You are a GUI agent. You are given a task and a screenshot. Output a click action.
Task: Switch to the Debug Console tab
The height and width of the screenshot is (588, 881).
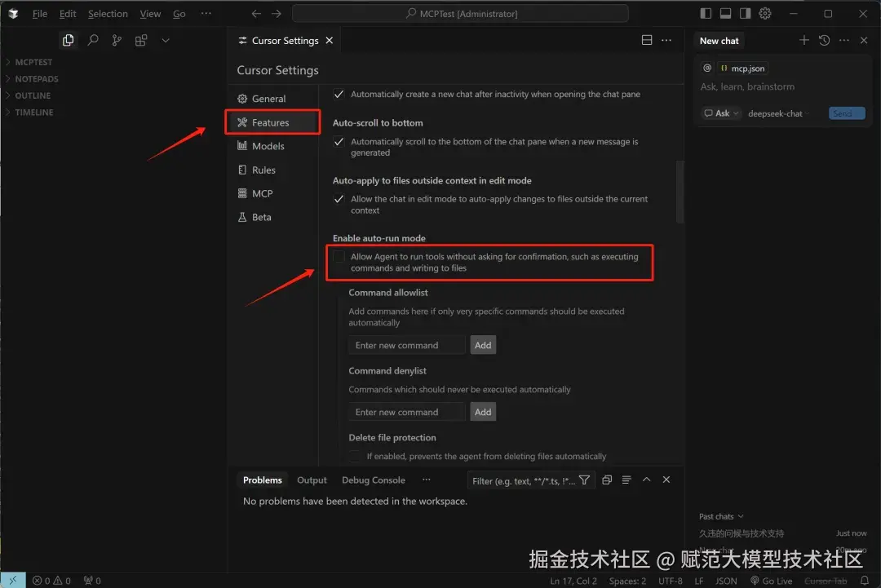[x=373, y=480]
